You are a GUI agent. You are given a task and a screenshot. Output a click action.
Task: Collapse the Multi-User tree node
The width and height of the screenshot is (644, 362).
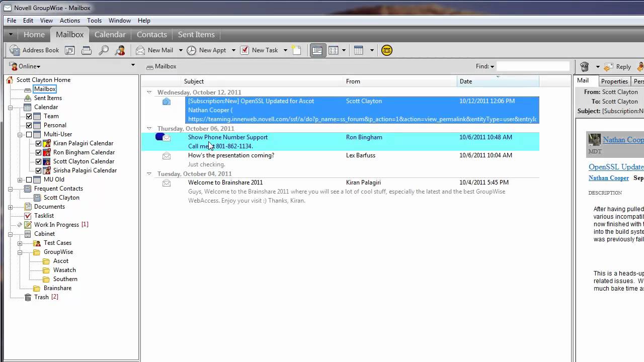point(20,134)
